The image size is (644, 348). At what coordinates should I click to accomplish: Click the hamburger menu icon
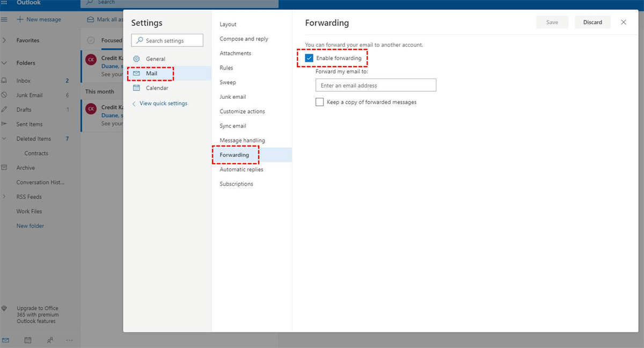[4, 19]
